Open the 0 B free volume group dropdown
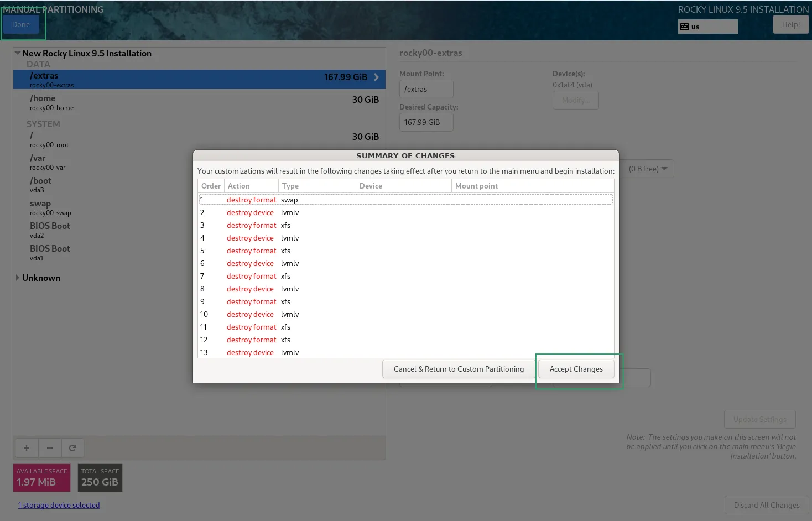Screen dimensions: 812x521 pyautogui.click(x=648, y=169)
